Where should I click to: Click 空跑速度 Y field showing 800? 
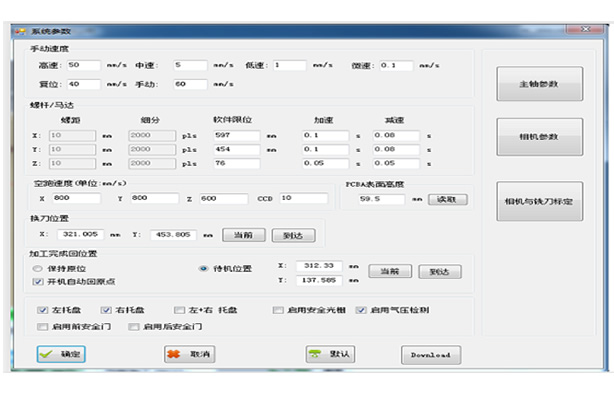pyautogui.click(x=155, y=198)
